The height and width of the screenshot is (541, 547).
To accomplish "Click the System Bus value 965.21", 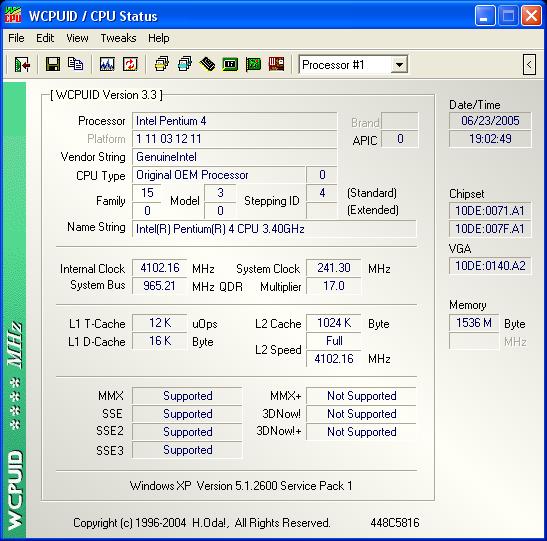I will click(x=160, y=286).
